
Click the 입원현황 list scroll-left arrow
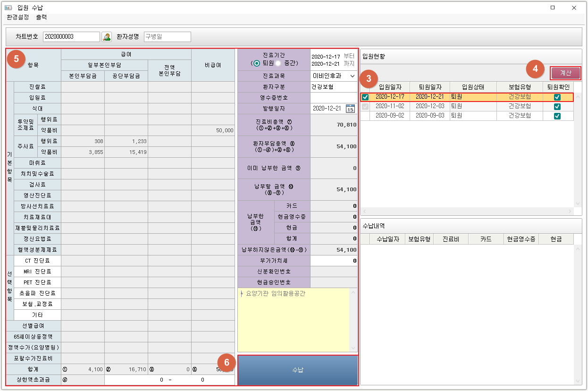(364, 211)
